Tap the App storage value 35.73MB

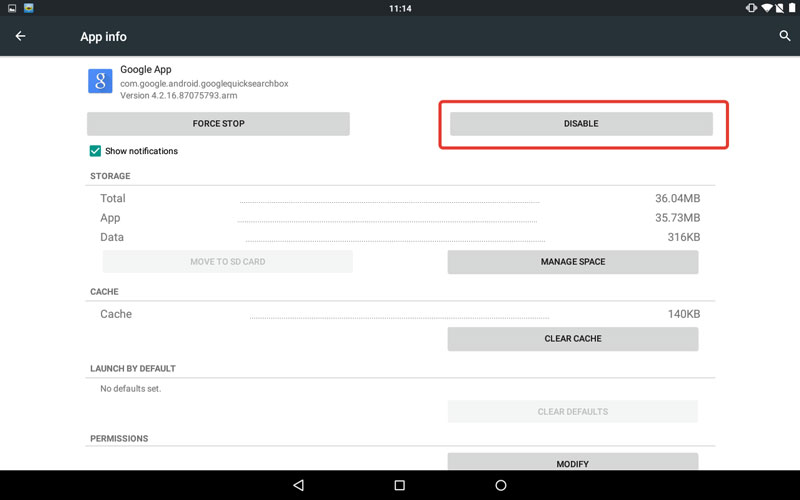678,218
